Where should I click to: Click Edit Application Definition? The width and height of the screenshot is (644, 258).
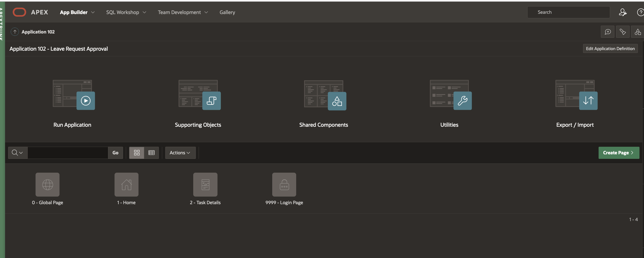610,49
